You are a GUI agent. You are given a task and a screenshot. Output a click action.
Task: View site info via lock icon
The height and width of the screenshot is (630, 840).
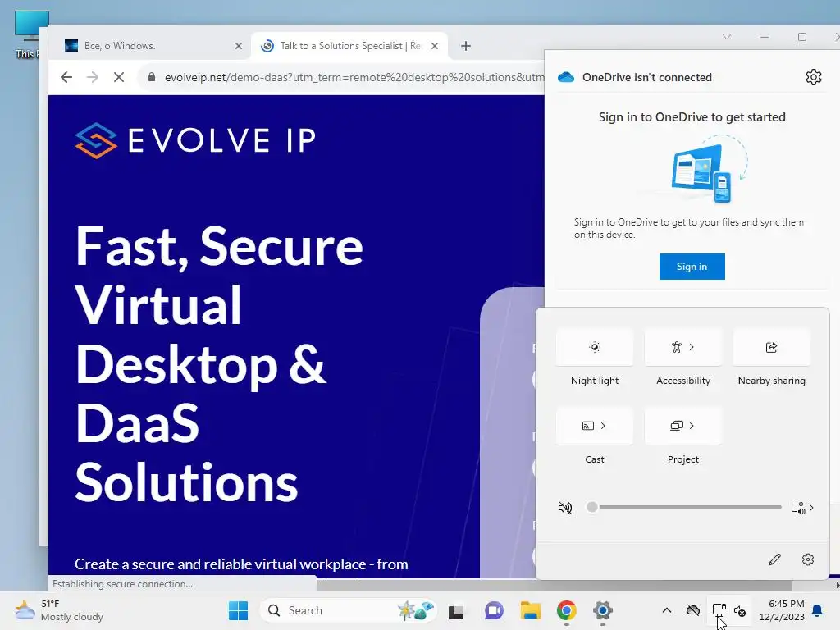tap(152, 77)
